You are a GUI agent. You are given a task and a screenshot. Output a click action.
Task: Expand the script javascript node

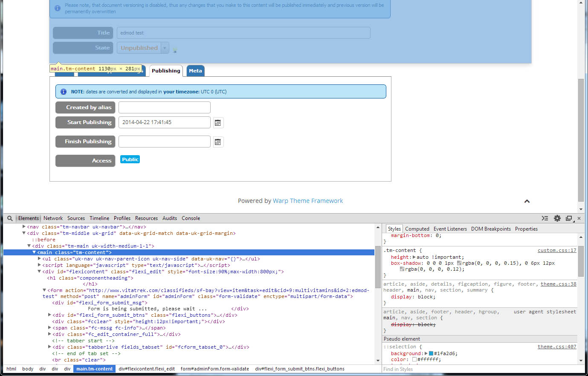coord(39,265)
